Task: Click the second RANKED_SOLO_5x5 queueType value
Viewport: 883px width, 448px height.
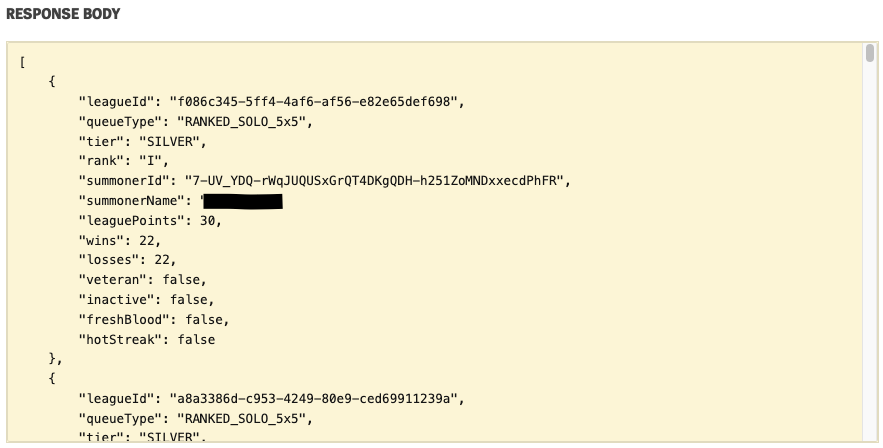Action: pos(244,419)
